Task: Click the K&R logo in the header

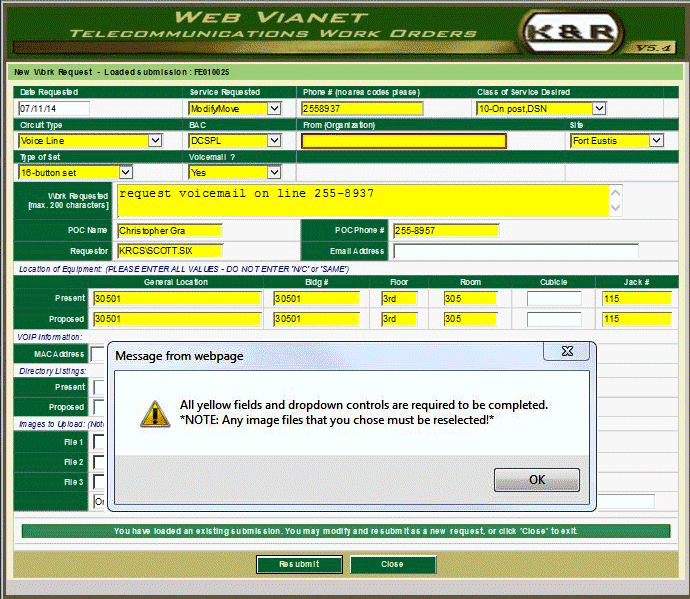Action: (x=571, y=32)
